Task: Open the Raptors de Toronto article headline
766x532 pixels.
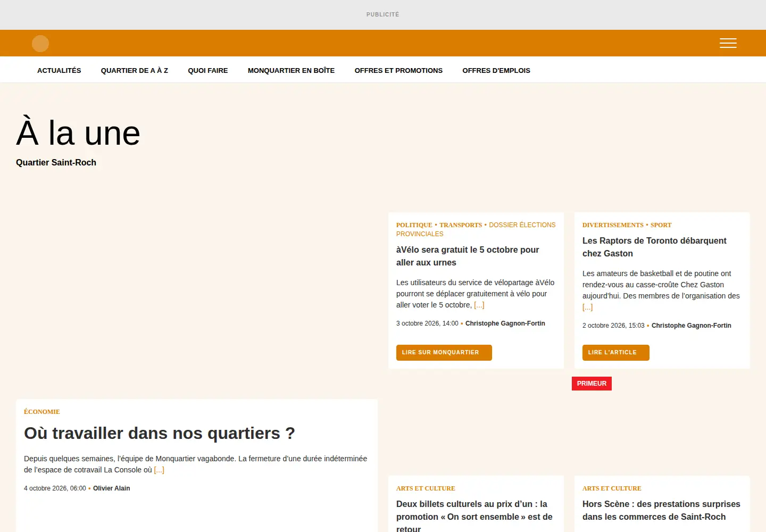Action: point(654,247)
